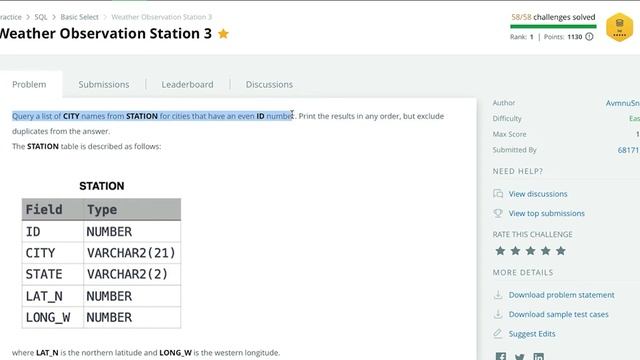Click the View discussions chat icon

click(x=498, y=193)
